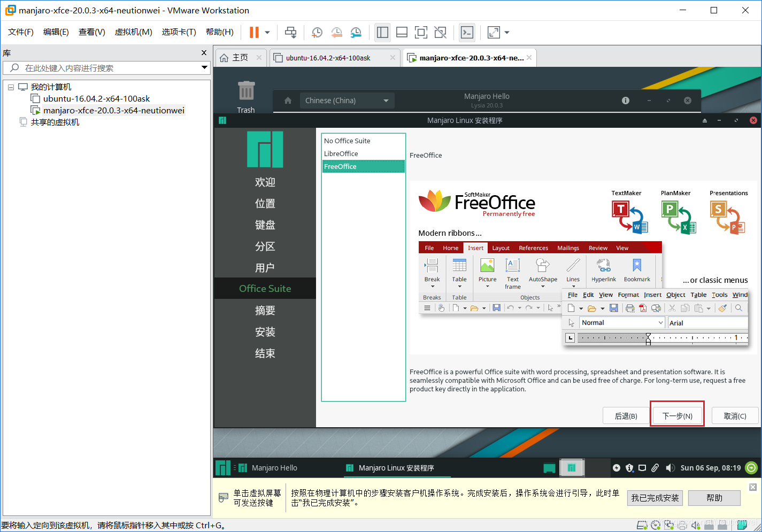Click the clock Sun 06 Sep, 08:19
This screenshot has height=532, width=762.
coord(711,468)
